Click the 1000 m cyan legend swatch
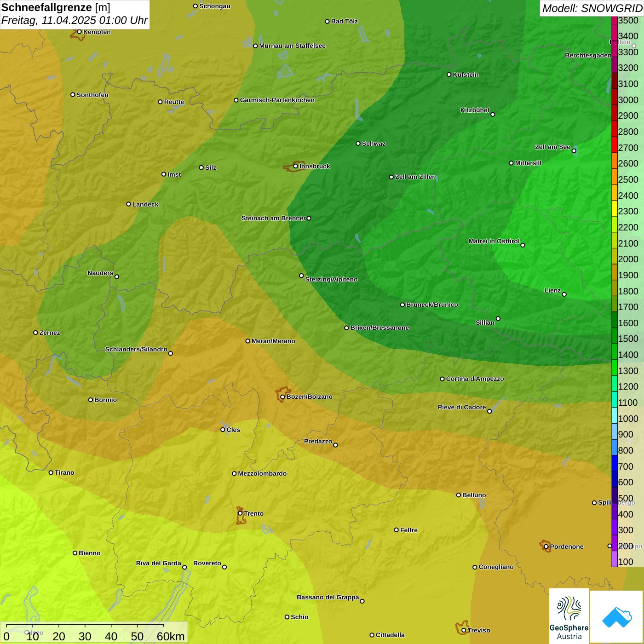 click(x=614, y=415)
